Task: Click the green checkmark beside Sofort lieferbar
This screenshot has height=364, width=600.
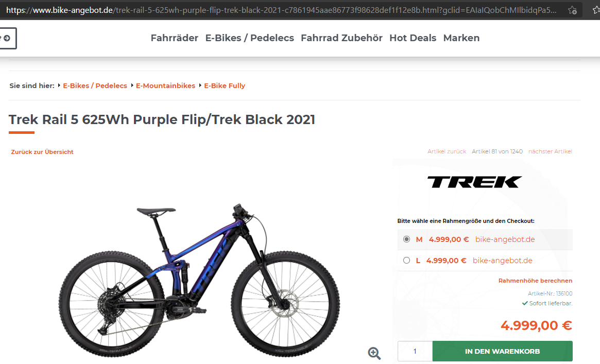Action: click(x=525, y=303)
